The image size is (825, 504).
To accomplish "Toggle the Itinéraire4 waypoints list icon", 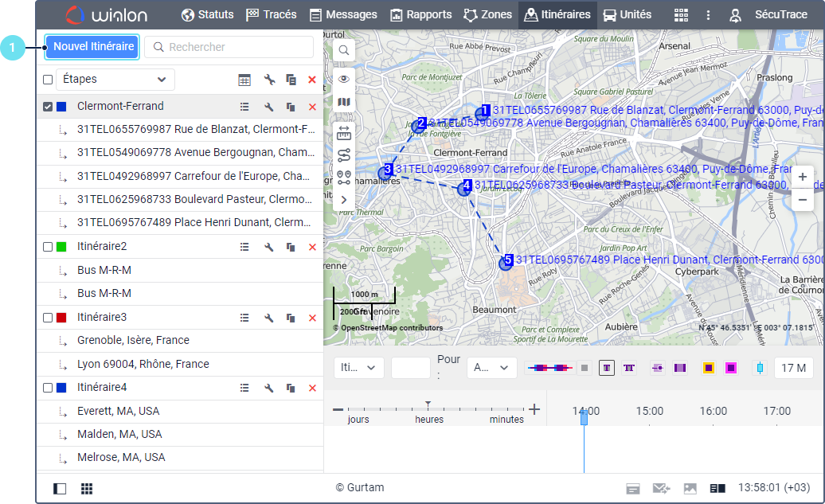I will click(x=244, y=388).
